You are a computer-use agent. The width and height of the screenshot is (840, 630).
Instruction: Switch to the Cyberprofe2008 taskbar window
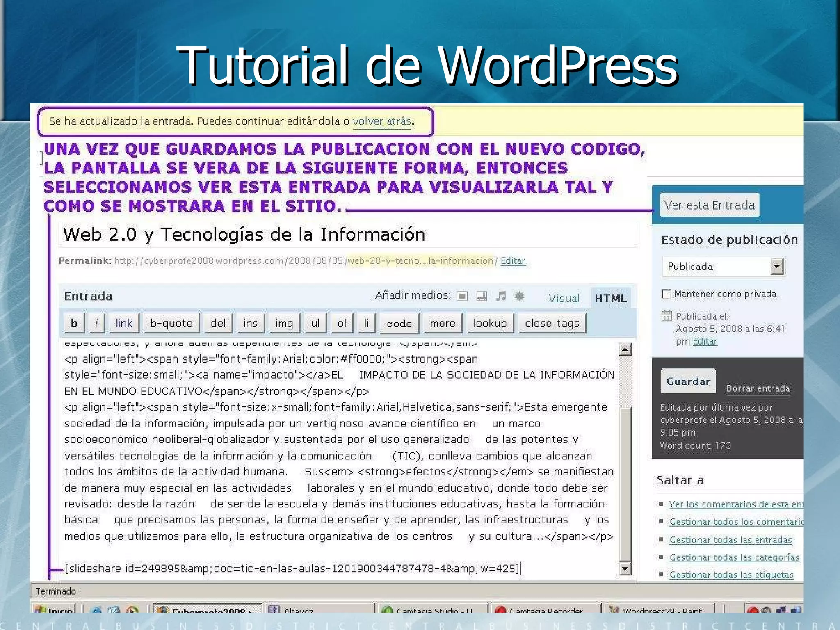click(208, 609)
